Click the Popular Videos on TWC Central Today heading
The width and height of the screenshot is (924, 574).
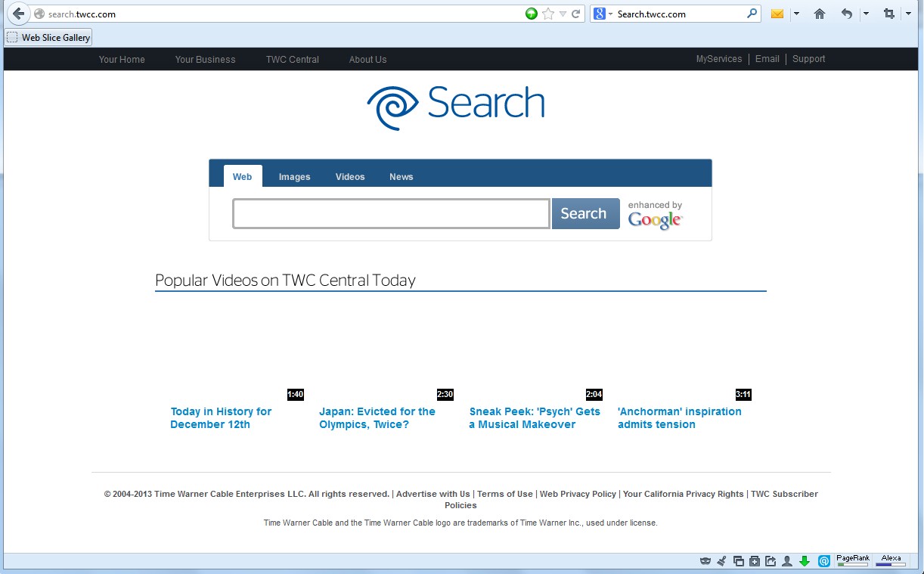[x=285, y=281]
